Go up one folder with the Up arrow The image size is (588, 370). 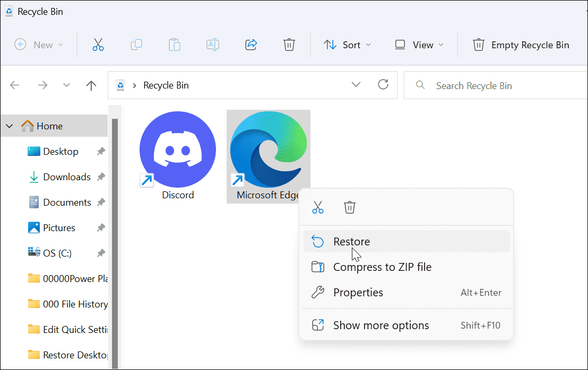pyautogui.click(x=91, y=86)
